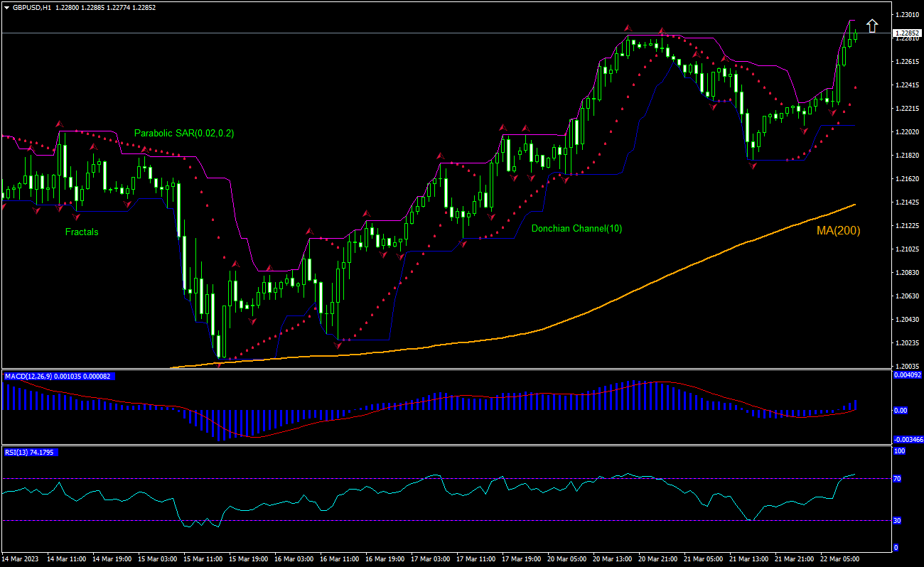Click the 1.23010 price on the scale
This screenshot has width=924, height=567.
click(907, 15)
